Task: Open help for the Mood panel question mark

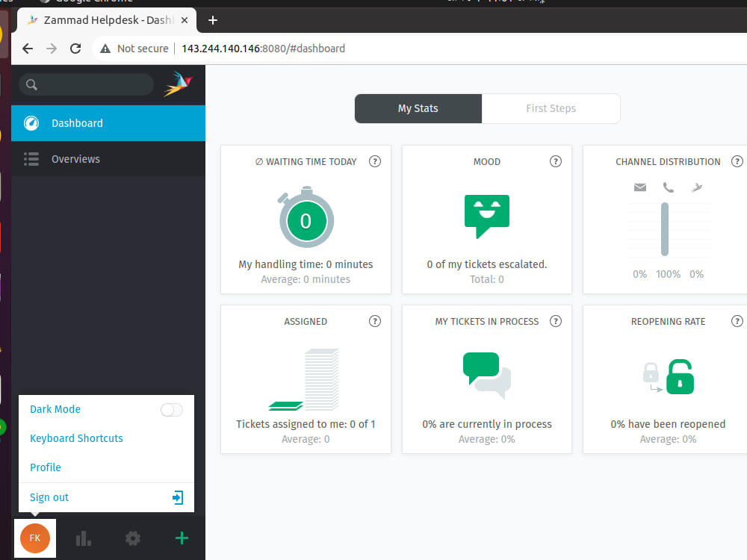Action: point(555,161)
